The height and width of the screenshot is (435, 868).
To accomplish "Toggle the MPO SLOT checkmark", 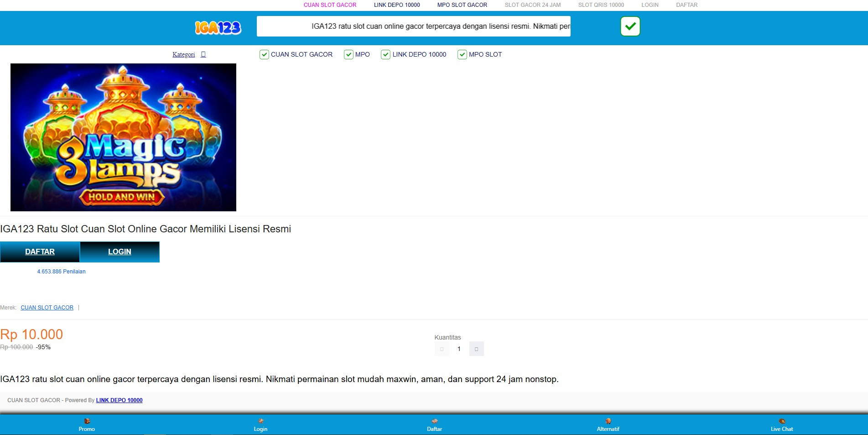I will [x=462, y=55].
